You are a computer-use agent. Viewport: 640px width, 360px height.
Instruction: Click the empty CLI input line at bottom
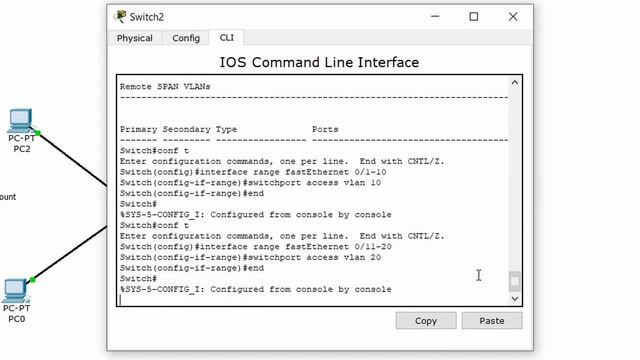click(x=313, y=300)
